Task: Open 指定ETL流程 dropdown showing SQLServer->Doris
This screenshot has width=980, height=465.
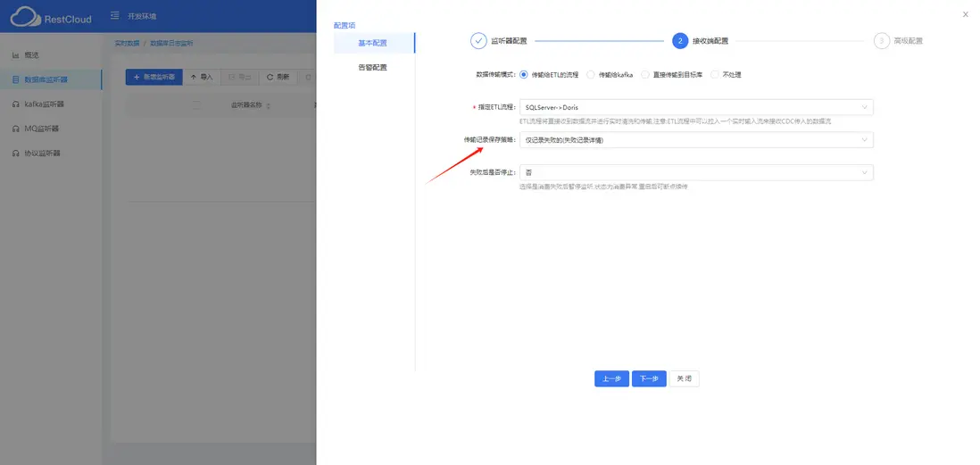Action: (x=696, y=107)
